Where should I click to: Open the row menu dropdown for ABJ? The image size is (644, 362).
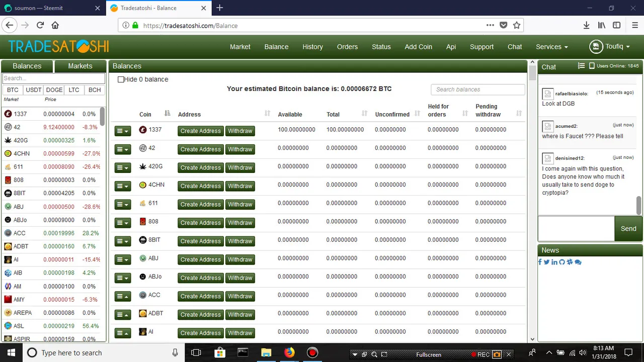pos(123,259)
